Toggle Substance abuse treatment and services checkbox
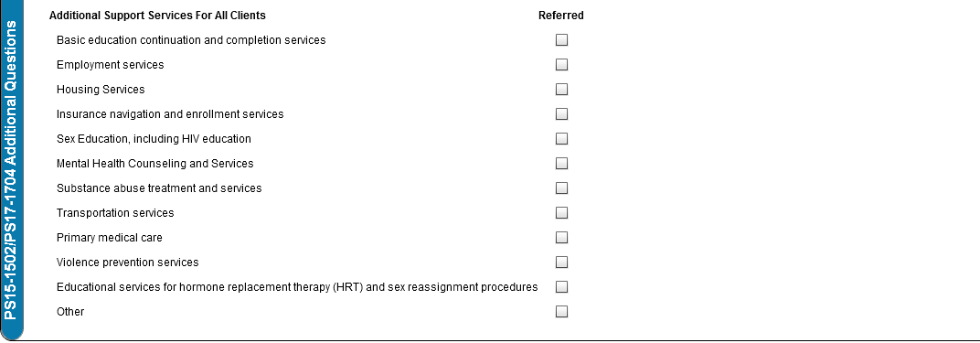Image resolution: width=980 pixels, height=343 pixels. (561, 188)
